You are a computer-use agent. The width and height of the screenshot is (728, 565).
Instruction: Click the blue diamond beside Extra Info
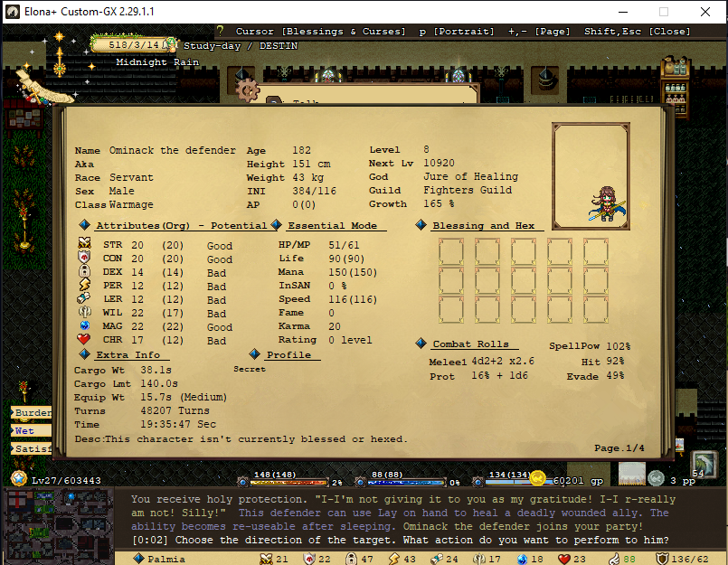pyautogui.click(x=84, y=353)
